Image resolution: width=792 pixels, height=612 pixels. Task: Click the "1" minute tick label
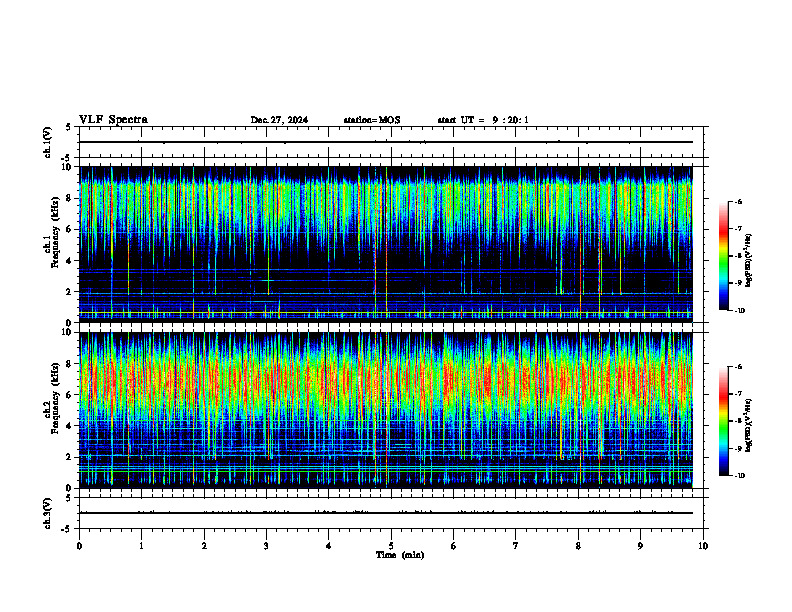[x=141, y=546]
